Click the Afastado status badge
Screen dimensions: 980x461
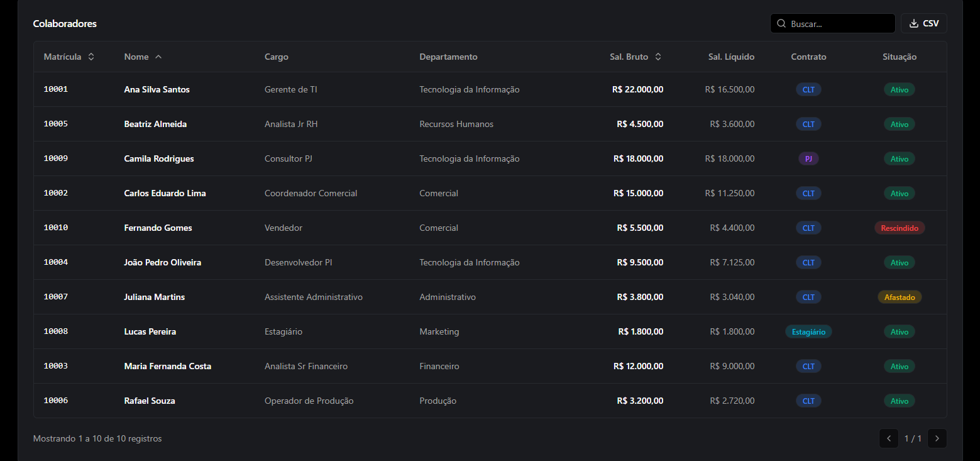tap(900, 297)
